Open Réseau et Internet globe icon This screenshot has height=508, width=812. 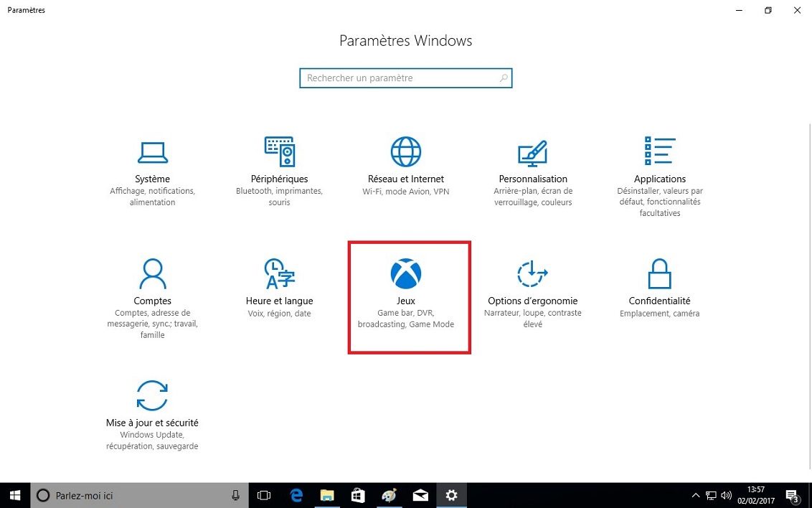(405, 151)
